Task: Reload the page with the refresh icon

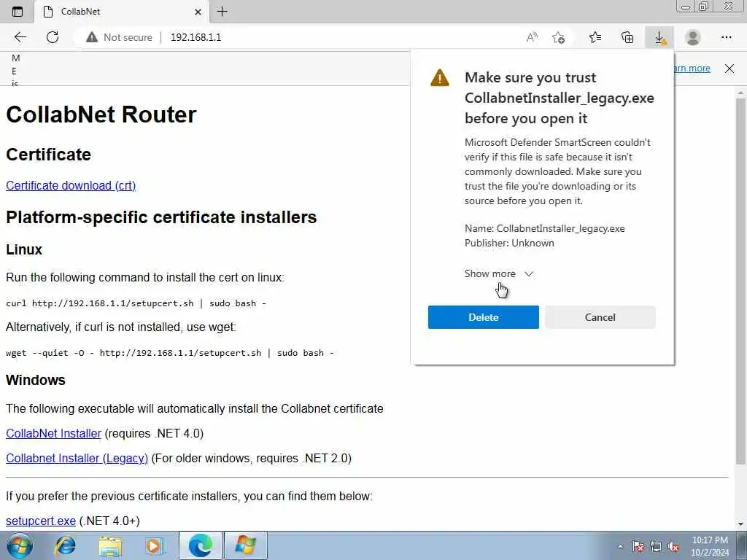Action: pyautogui.click(x=53, y=37)
